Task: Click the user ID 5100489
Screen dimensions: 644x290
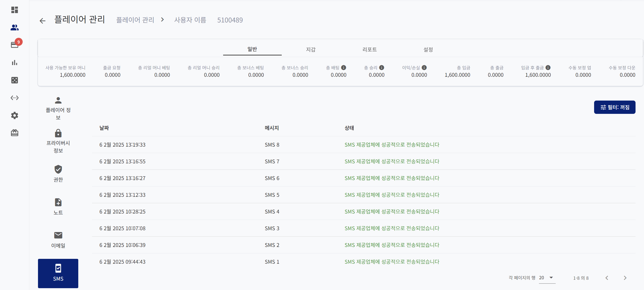Action: coord(230,20)
